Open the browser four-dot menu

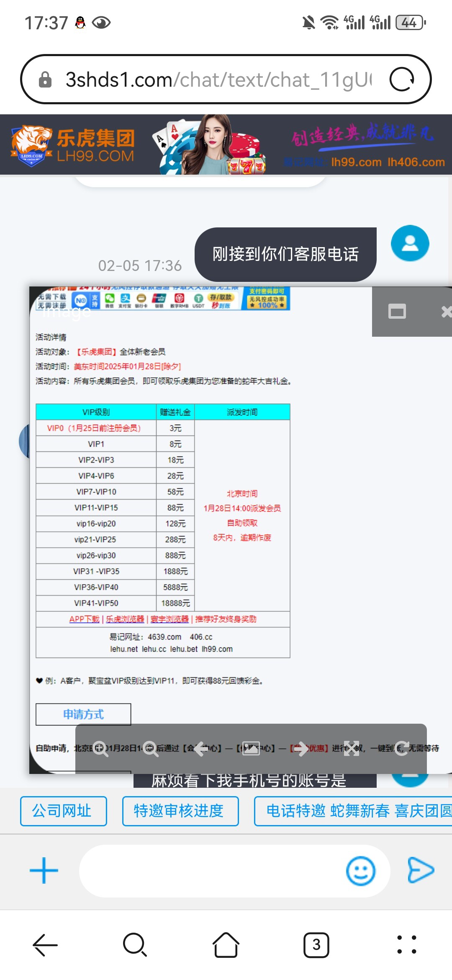[x=406, y=945]
